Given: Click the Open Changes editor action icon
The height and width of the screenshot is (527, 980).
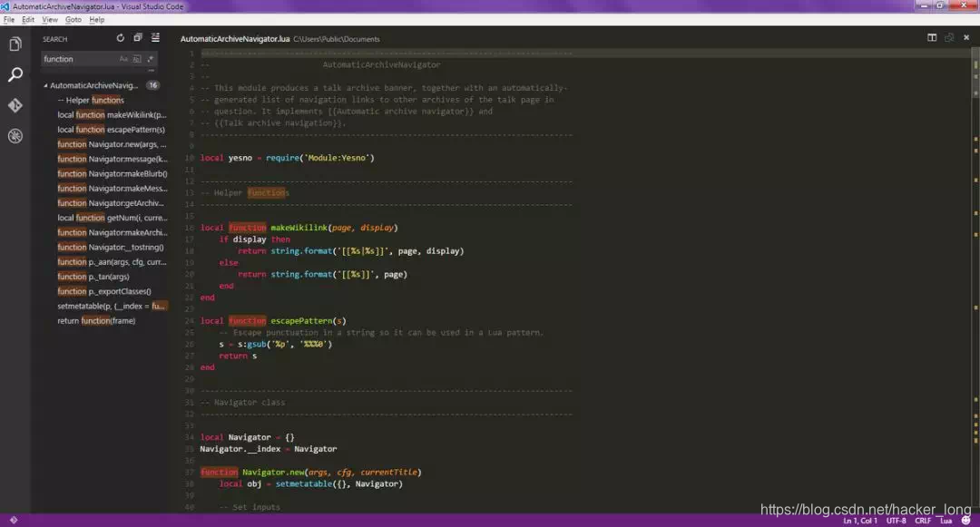Looking at the screenshot, I should click(949, 38).
